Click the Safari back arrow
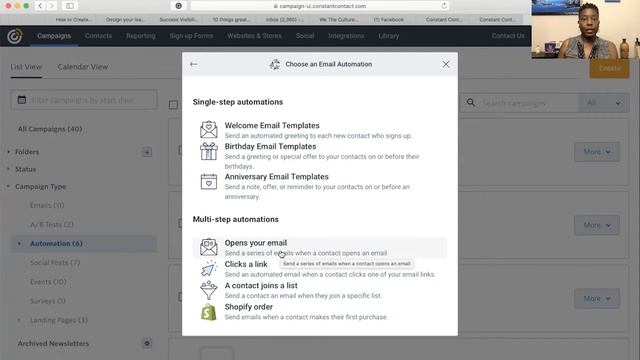 click(x=40, y=6)
